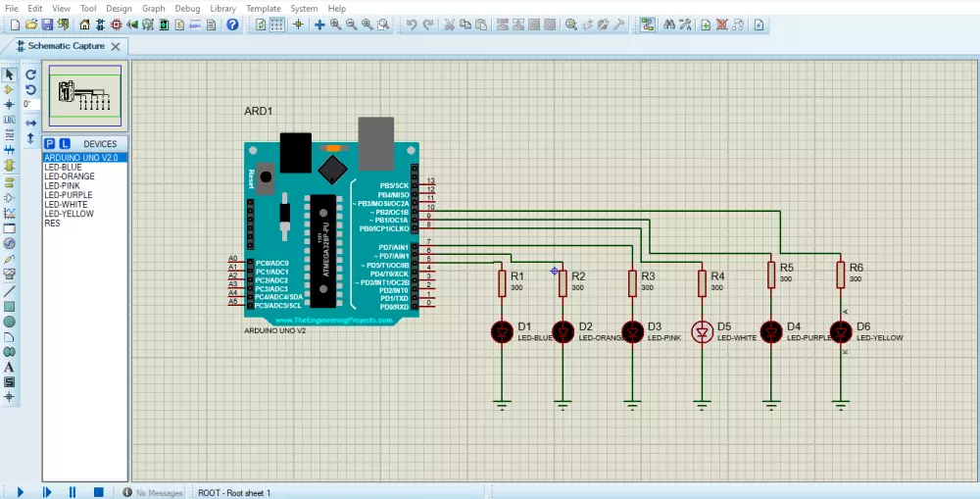Open the Debug menu
Viewport: 980px width, 499px height.
coord(187,8)
